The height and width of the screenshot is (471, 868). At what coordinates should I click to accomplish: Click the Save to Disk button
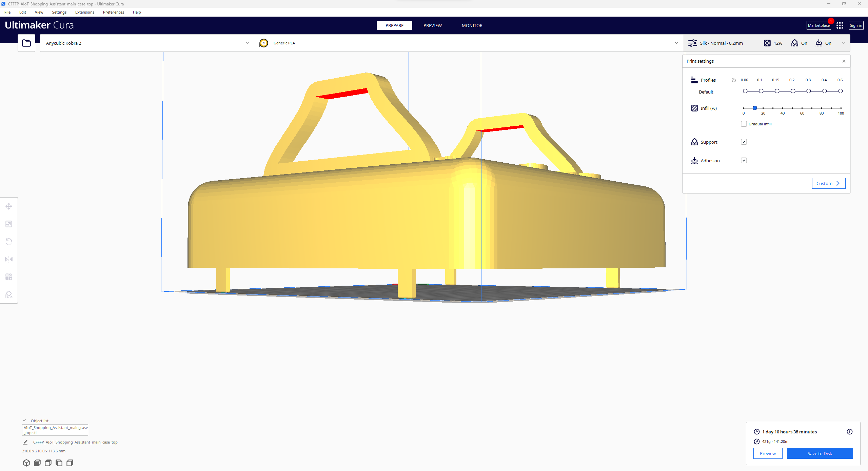tap(820, 453)
